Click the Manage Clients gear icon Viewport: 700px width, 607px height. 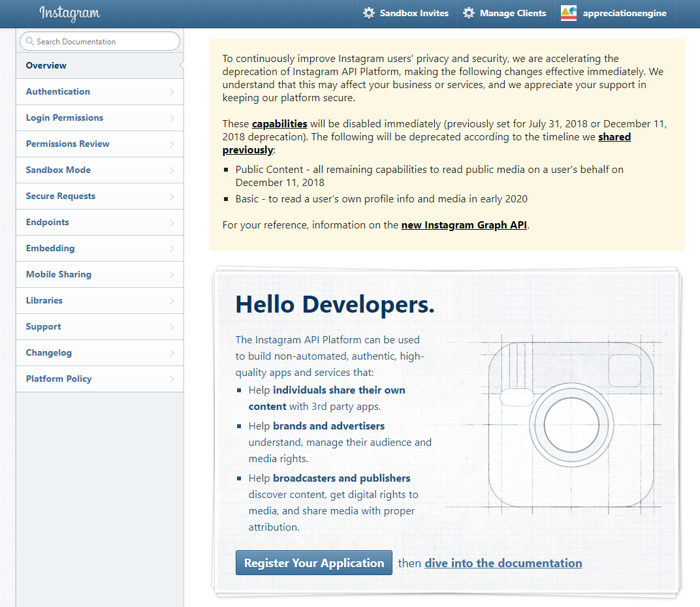[x=469, y=14]
